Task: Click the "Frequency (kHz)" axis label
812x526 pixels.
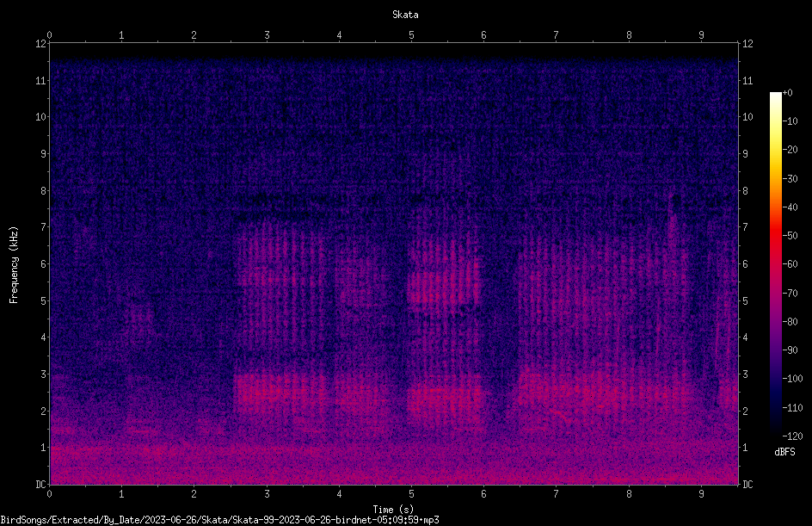Action: coord(14,265)
